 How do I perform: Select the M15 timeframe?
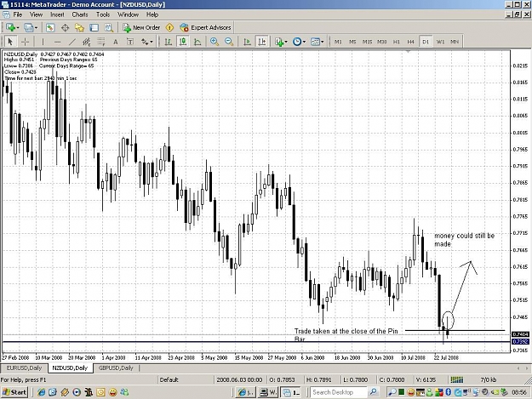(x=367, y=42)
